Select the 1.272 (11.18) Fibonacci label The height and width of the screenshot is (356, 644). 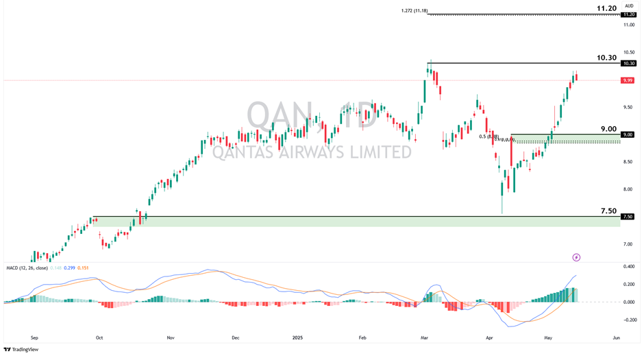coord(414,11)
